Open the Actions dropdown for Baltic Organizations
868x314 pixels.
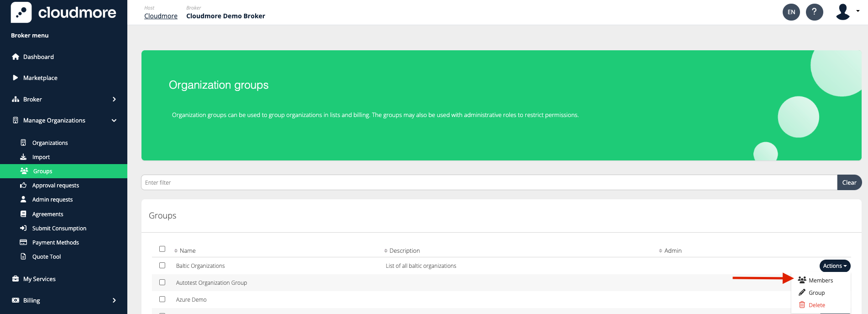834,266
